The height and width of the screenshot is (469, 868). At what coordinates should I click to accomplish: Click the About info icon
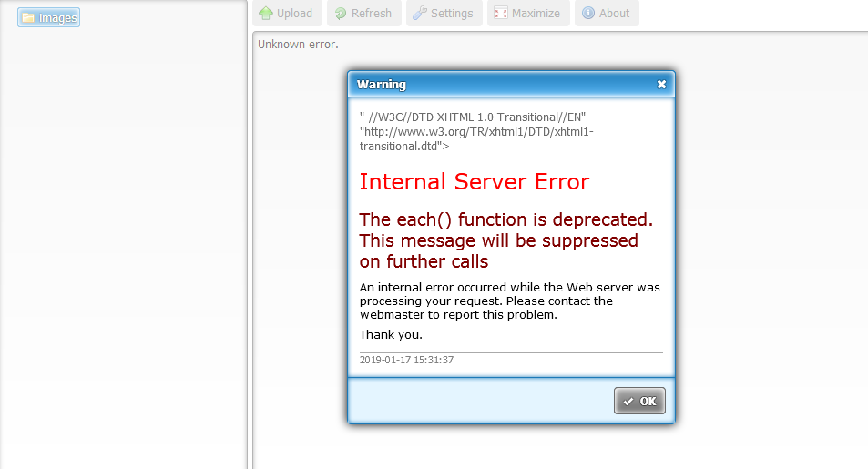tap(587, 14)
